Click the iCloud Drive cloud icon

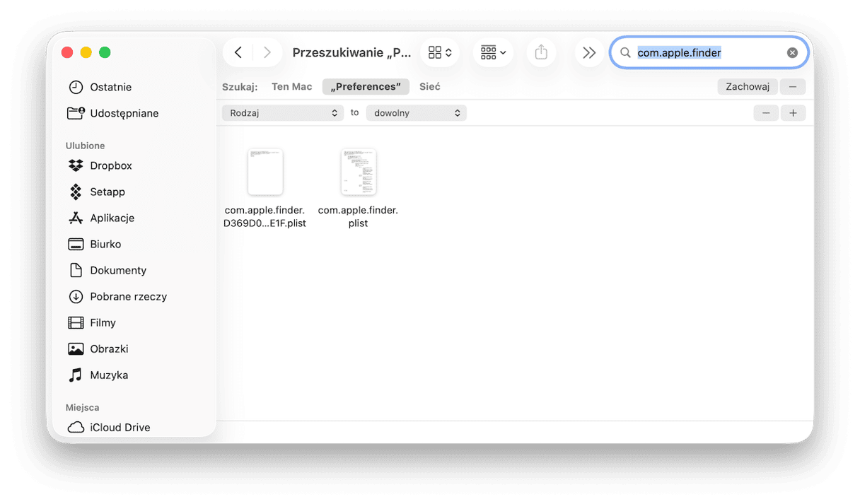(76, 427)
